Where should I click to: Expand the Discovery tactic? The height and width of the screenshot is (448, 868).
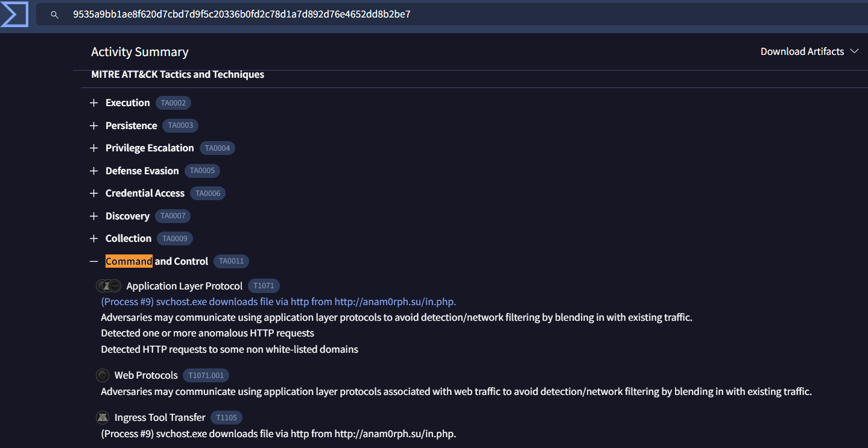[x=93, y=216]
